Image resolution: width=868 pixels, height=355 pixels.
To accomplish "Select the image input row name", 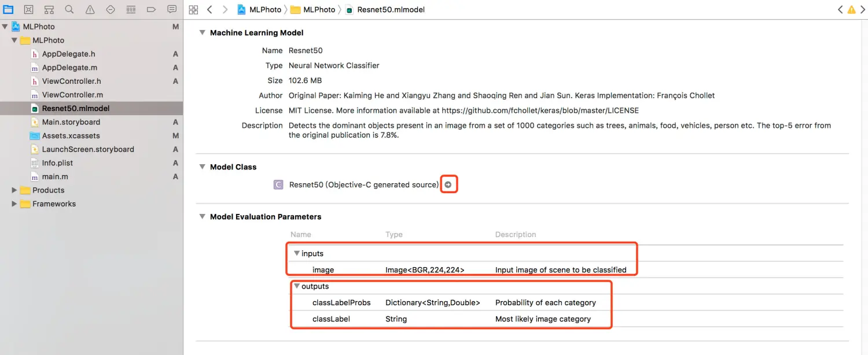I will coord(323,270).
